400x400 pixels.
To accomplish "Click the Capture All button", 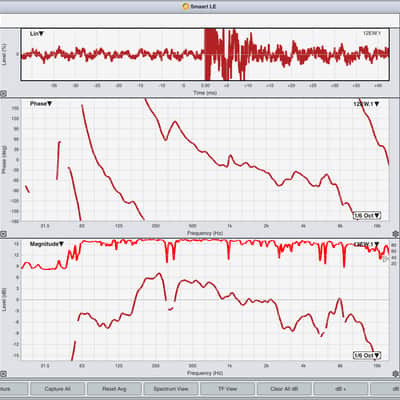I will [x=58, y=389].
